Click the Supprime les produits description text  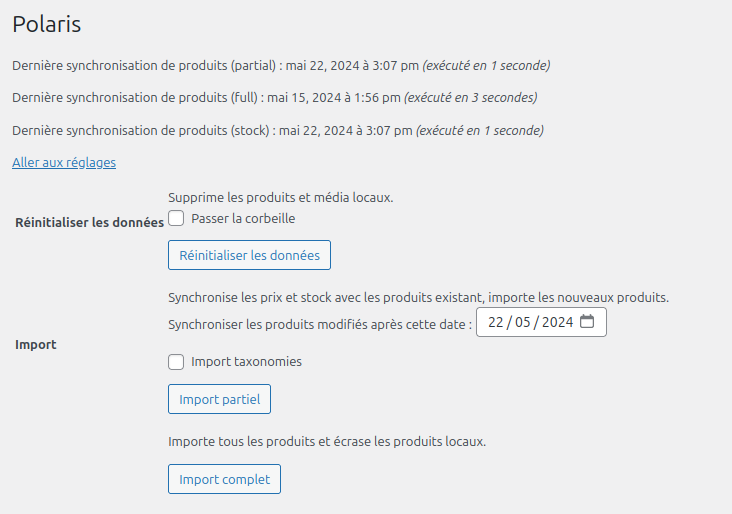click(x=280, y=197)
